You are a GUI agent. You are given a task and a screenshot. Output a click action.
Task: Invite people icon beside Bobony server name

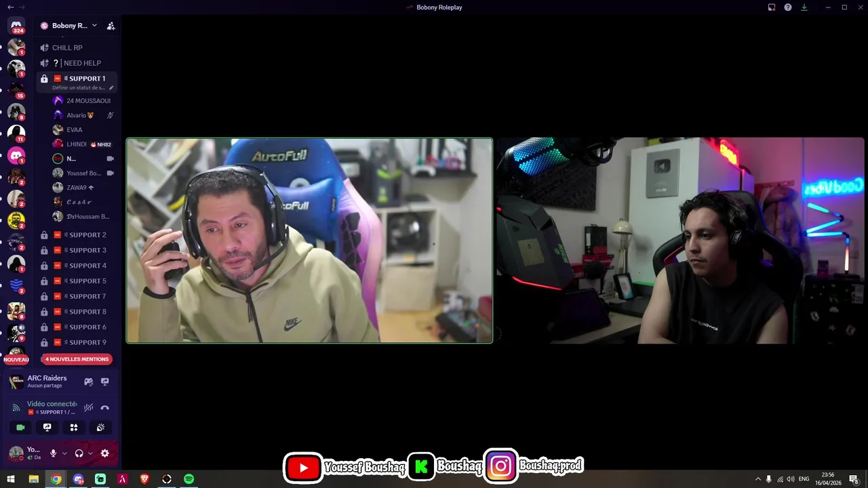click(x=111, y=26)
